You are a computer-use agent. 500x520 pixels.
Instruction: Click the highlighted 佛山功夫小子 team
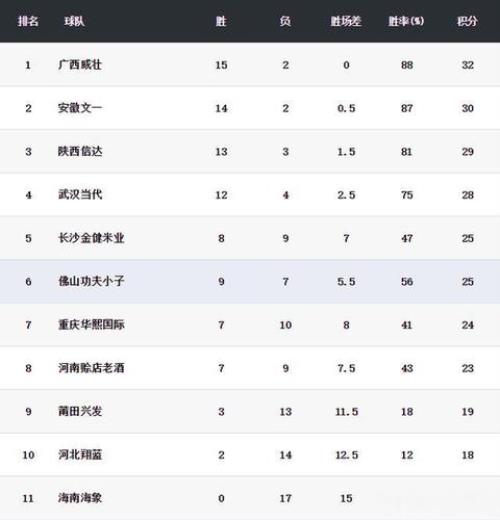pos(91,281)
